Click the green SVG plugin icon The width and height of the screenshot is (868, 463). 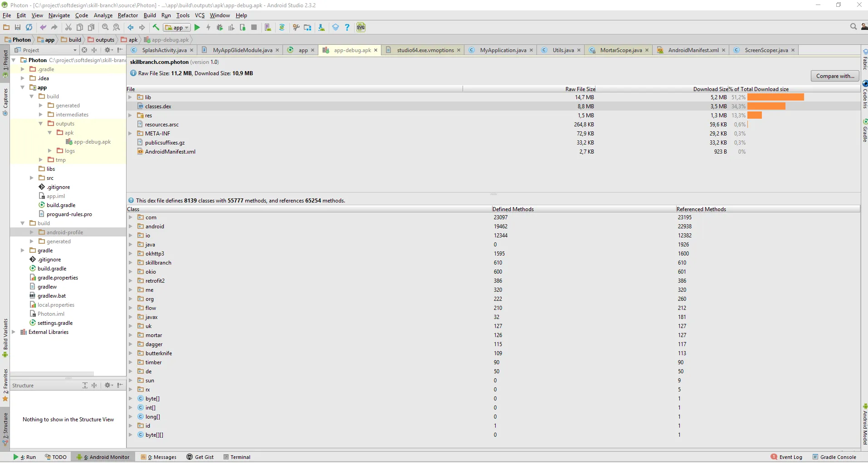pyautogui.click(x=361, y=28)
